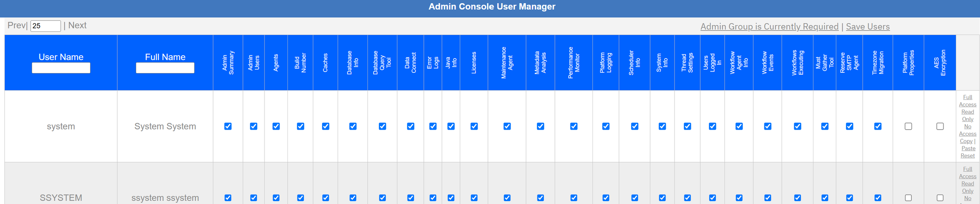The width and height of the screenshot is (980, 204).
Task: Focus the Full Name filter box
Action: coord(165,68)
